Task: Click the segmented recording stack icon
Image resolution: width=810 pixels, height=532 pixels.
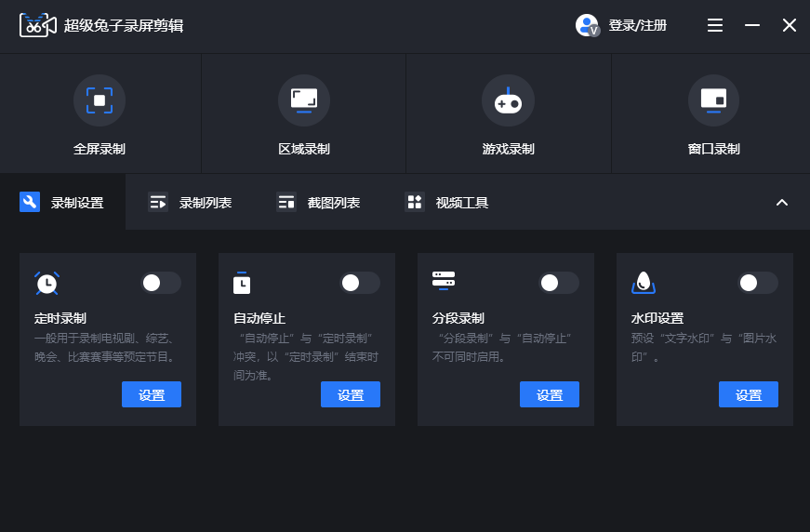Action: [x=444, y=279]
